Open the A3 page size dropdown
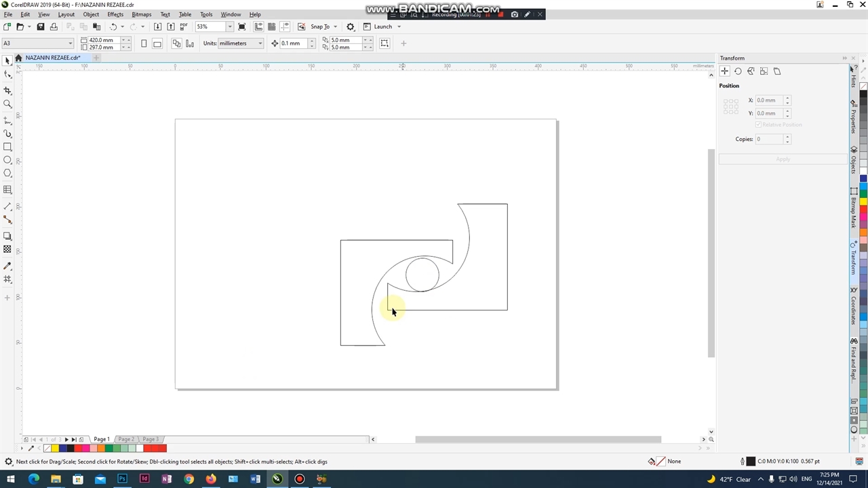 tap(70, 43)
